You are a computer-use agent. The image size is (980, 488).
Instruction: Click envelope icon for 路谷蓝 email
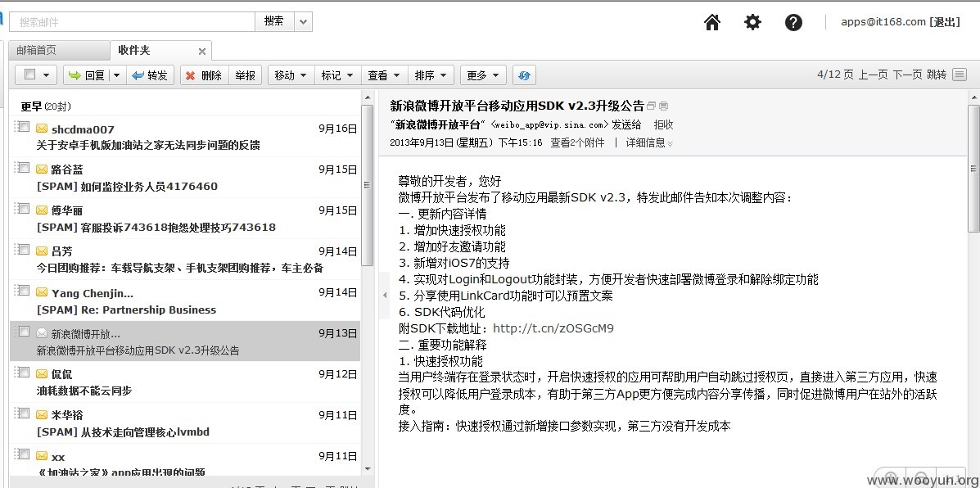[42, 169]
